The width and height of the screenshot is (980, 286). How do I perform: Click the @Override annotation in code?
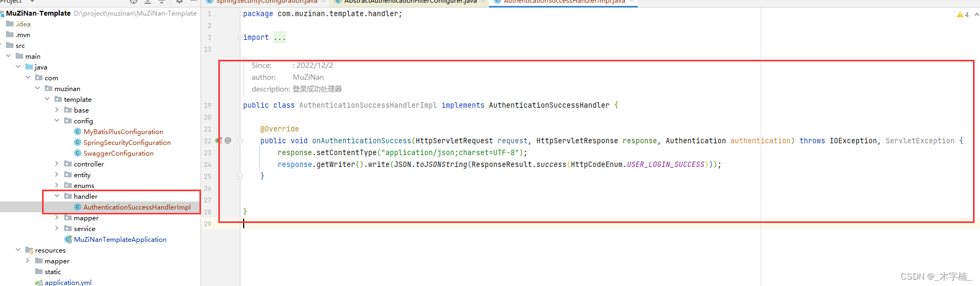point(279,129)
